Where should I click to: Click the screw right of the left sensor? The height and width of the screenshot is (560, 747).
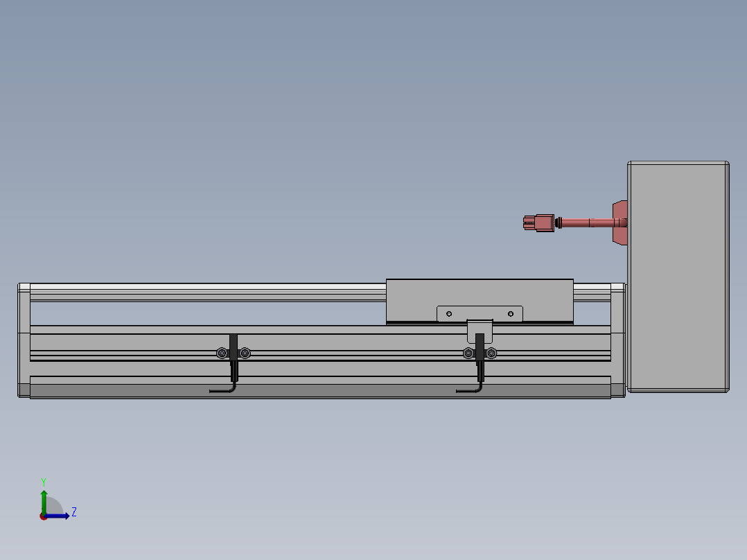[245, 353]
